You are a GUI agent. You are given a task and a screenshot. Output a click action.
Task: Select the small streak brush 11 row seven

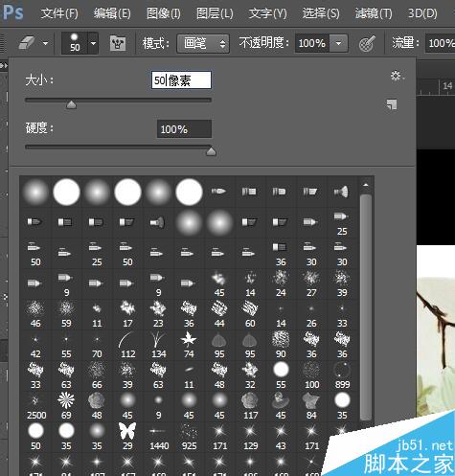pos(189,374)
